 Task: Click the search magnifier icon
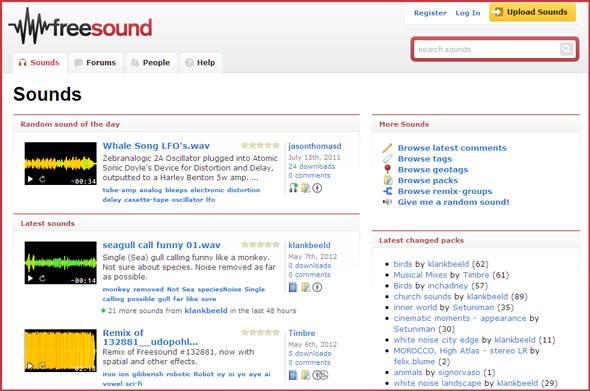[566, 49]
